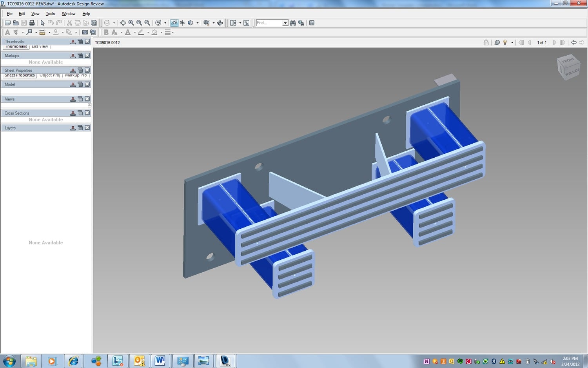Toggle the shadows sphere icon
588x368 pixels.
click(x=497, y=42)
